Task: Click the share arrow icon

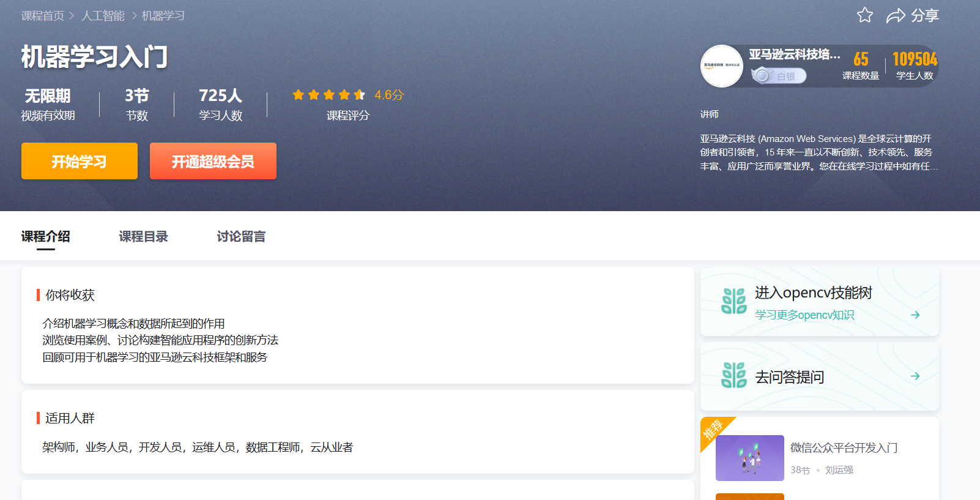Action: pyautogui.click(x=896, y=16)
